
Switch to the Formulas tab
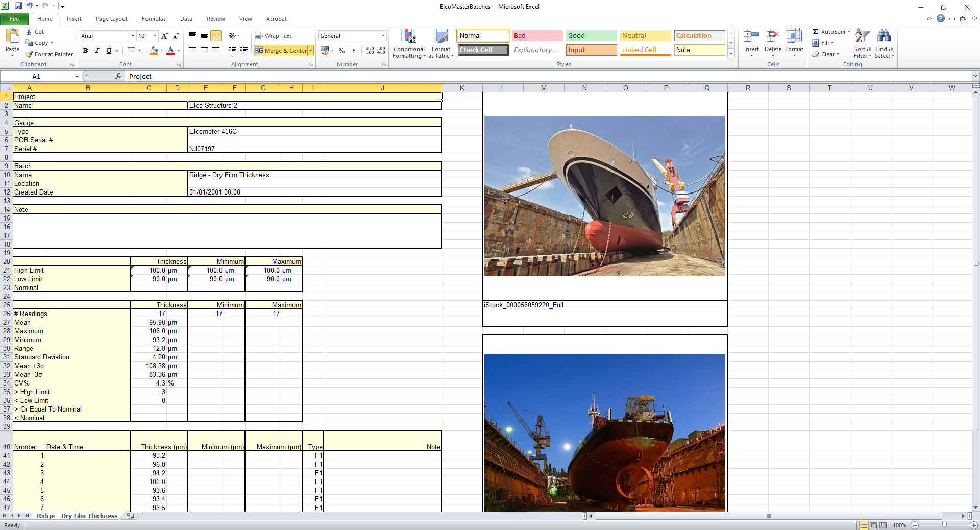[x=154, y=19]
